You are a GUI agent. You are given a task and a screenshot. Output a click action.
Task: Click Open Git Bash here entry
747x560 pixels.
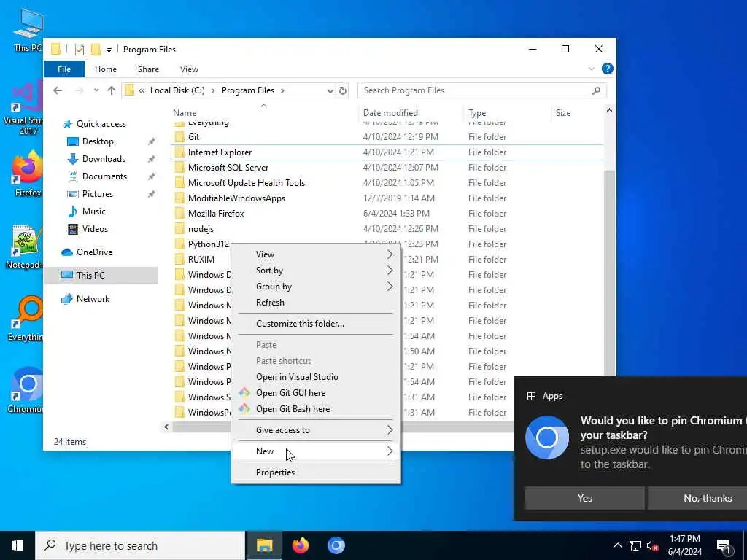(316, 408)
